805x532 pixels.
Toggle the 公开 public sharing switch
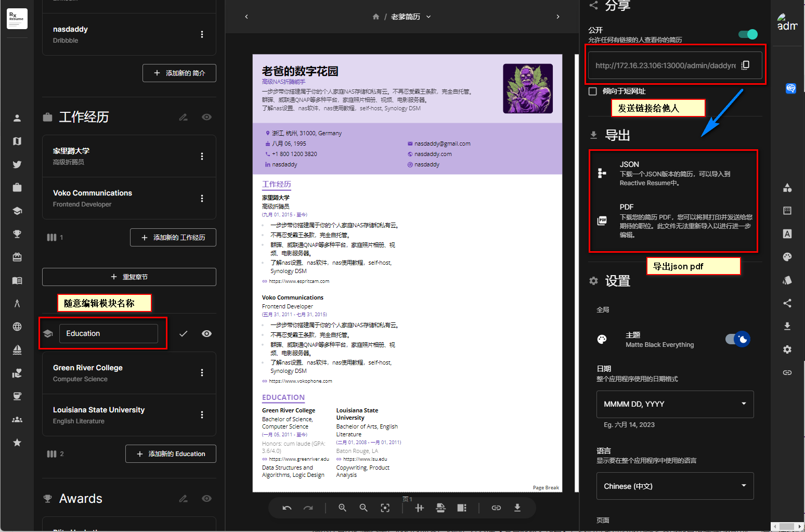click(x=748, y=34)
